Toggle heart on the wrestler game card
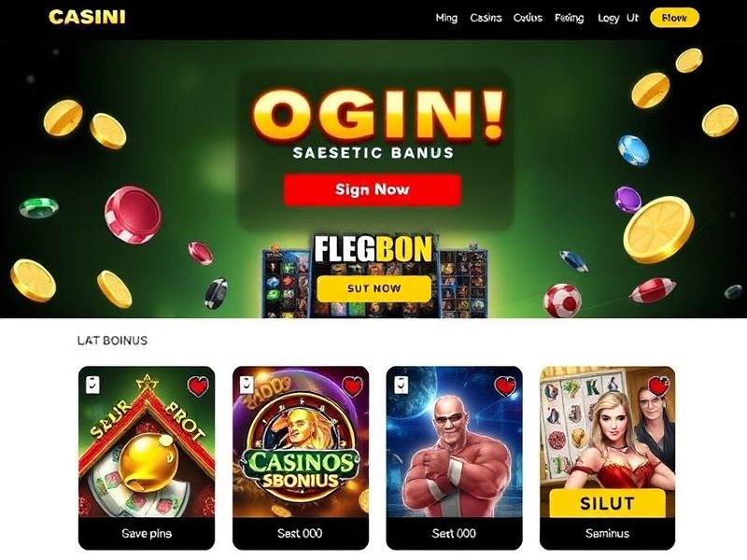747x560 pixels. [505, 386]
